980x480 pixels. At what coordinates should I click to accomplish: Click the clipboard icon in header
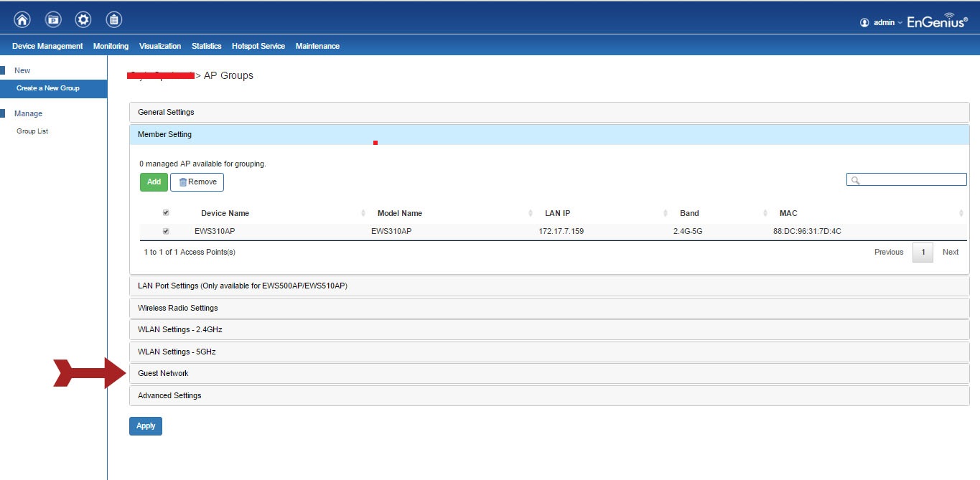tap(113, 20)
